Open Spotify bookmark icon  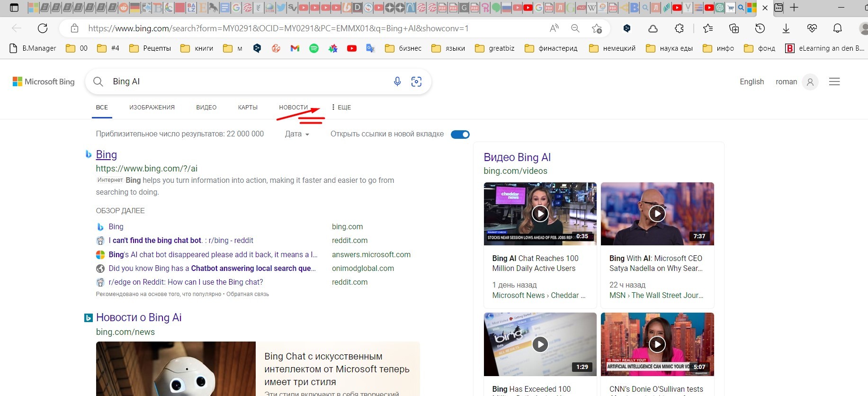(x=314, y=48)
